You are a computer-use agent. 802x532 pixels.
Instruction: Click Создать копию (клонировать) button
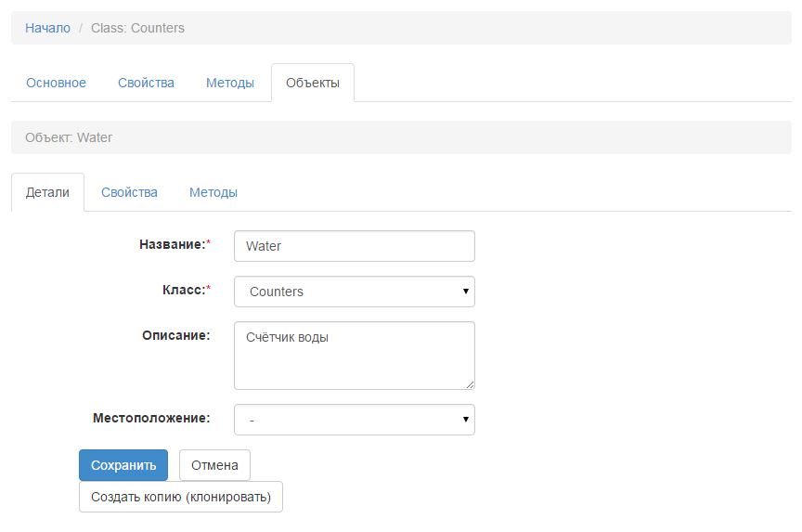click(181, 497)
